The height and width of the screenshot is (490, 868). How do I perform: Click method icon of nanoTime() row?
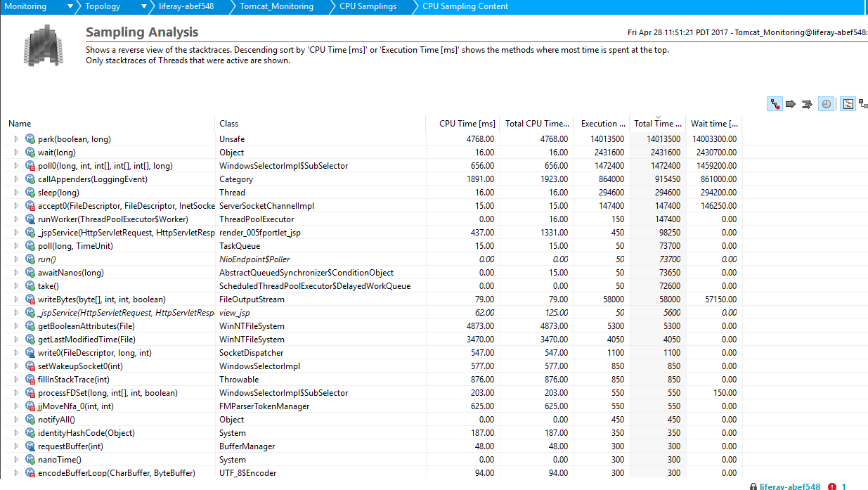[x=30, y=460]
